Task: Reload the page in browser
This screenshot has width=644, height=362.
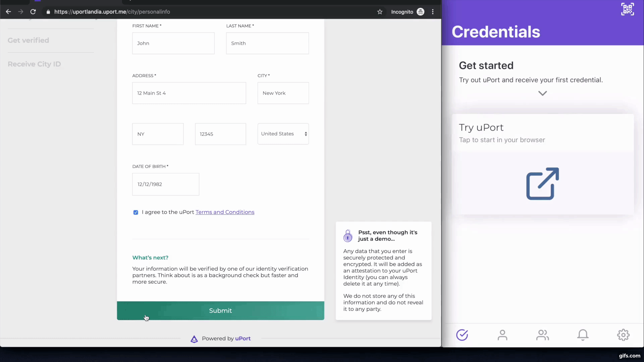Action: pos(33,12)
